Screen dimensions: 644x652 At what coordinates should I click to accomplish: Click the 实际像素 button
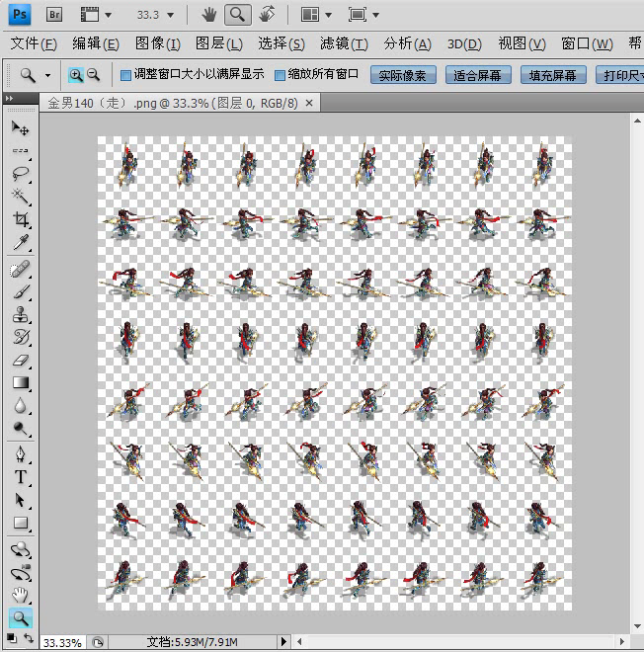403,75
